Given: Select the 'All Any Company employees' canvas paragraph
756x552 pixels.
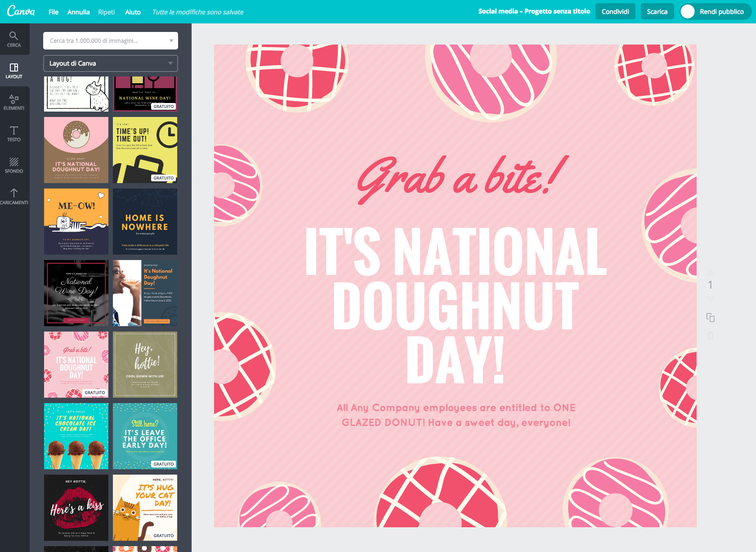Looking at the screenshot, I should click(456, 415).
